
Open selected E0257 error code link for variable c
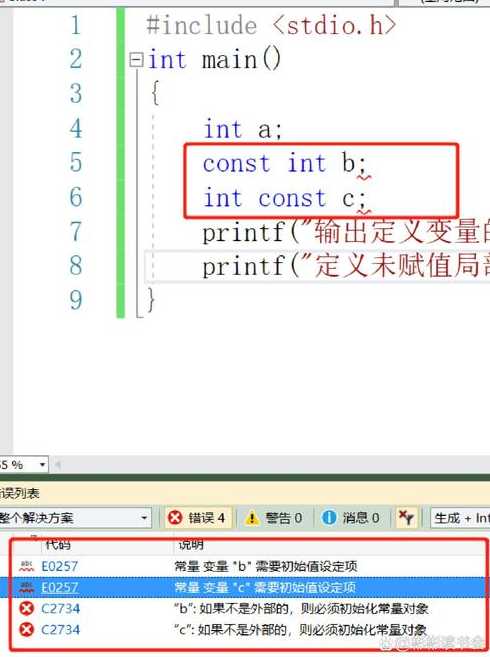pyautogui.click(x=60, y=587)
